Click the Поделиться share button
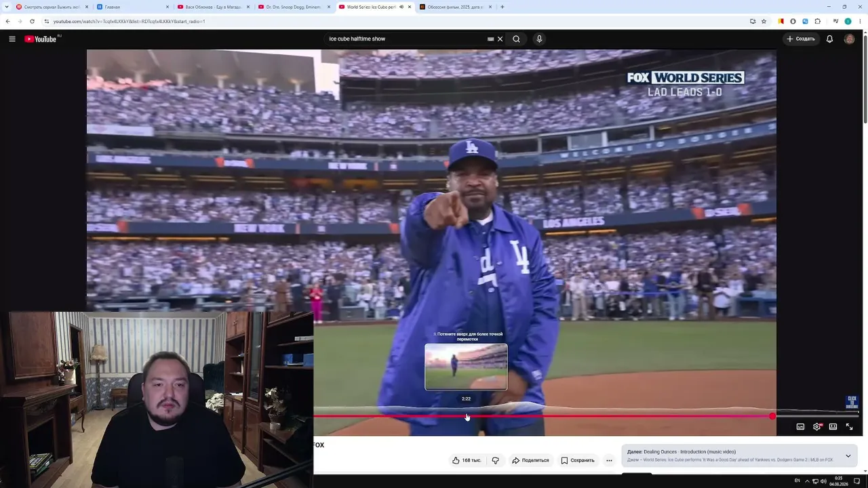Screen dimensions: 868x488 (530, 460)
